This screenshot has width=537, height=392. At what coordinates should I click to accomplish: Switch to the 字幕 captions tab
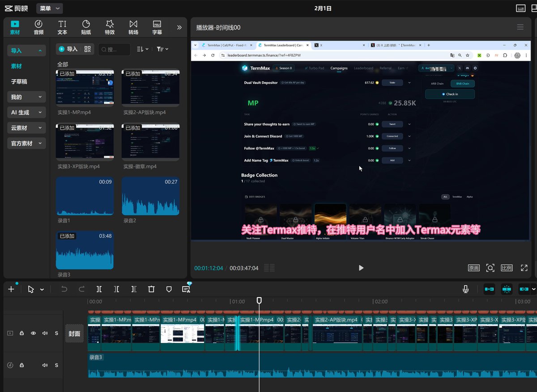pos(157,27)
